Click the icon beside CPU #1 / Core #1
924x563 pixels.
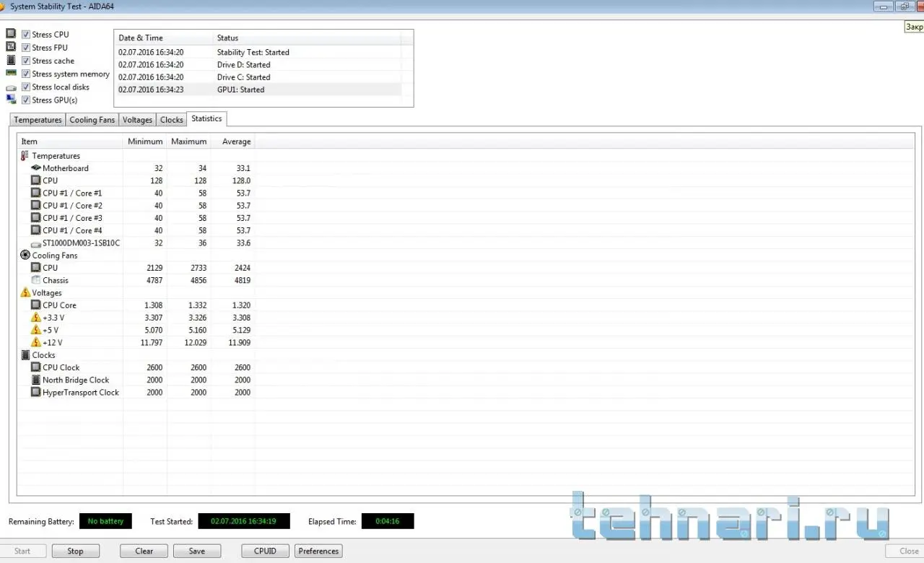36,193
